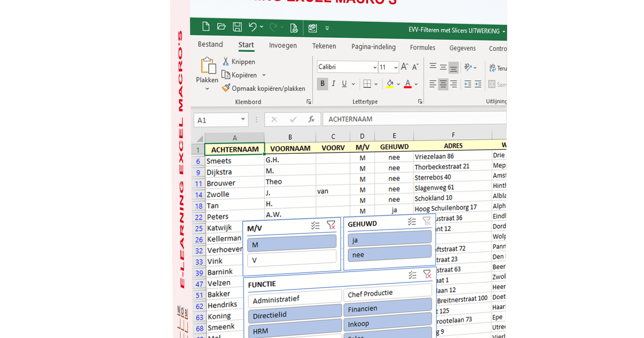Switch to the Invoegen ribbon tab
644x338 pixels.
pyautogui.click(x=283, y=45)
